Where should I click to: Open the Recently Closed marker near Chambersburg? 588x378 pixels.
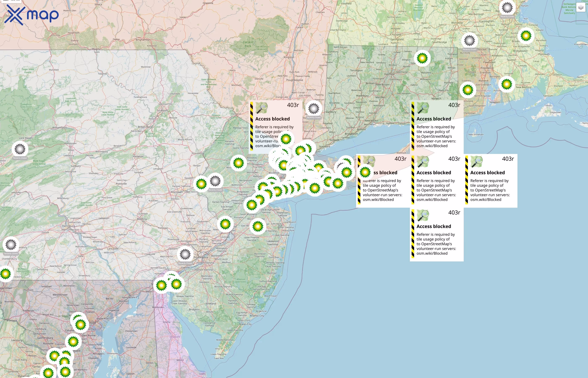point(11,245)
